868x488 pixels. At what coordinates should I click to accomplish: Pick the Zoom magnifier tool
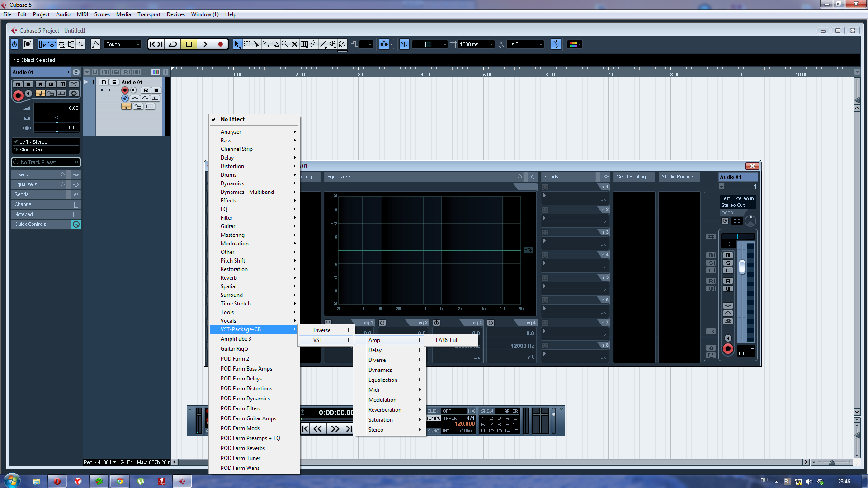coord(285,44)
